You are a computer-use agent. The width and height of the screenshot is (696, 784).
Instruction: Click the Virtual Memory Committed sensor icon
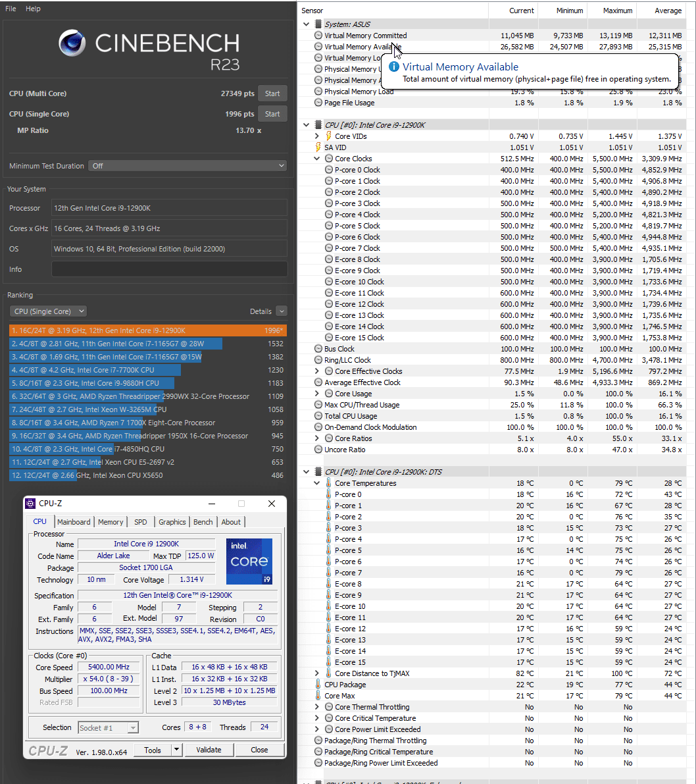pos(318,36)
